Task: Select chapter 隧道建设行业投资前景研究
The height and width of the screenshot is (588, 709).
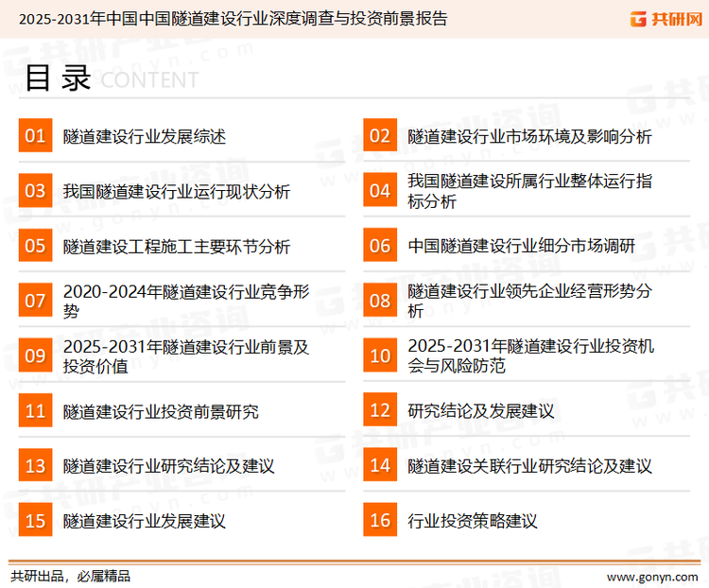Action: pos(161,411)
